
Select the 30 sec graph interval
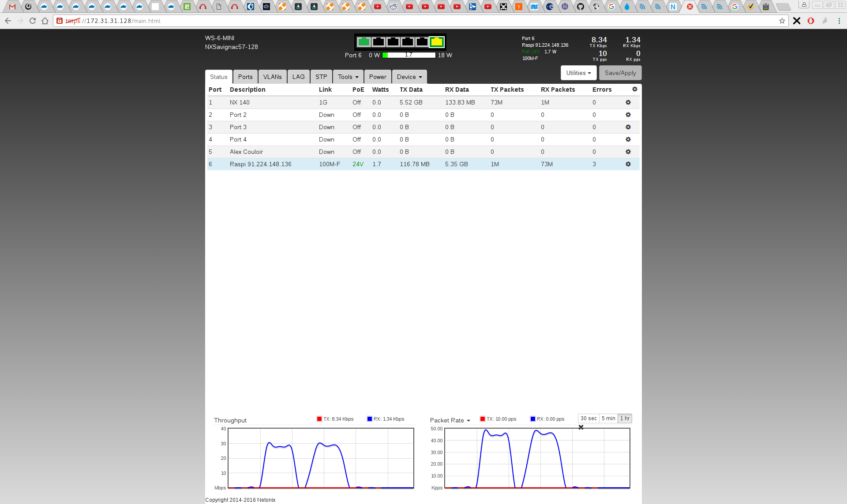tap(588, 418)
